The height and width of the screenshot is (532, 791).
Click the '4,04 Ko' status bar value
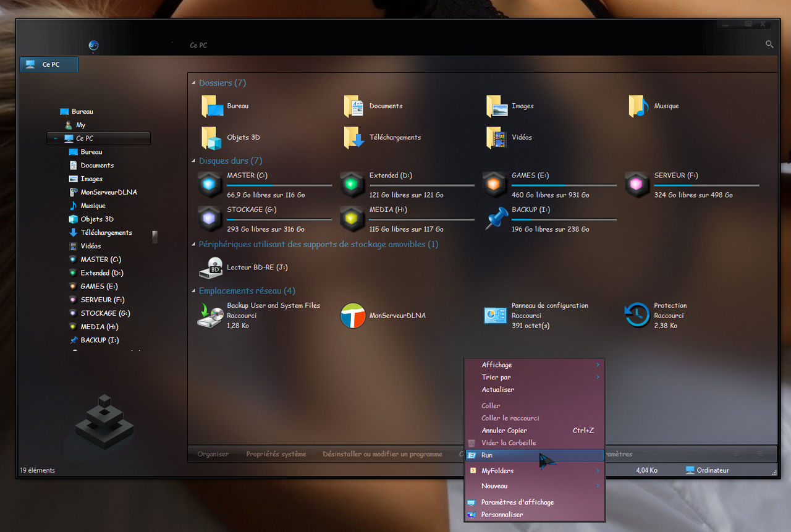(x=646, y=470)
